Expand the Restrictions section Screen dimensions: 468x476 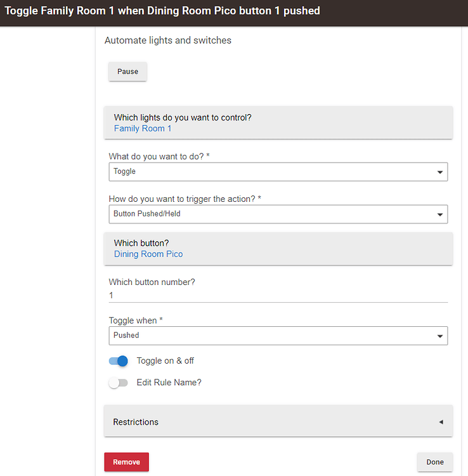tap(278, 421)
